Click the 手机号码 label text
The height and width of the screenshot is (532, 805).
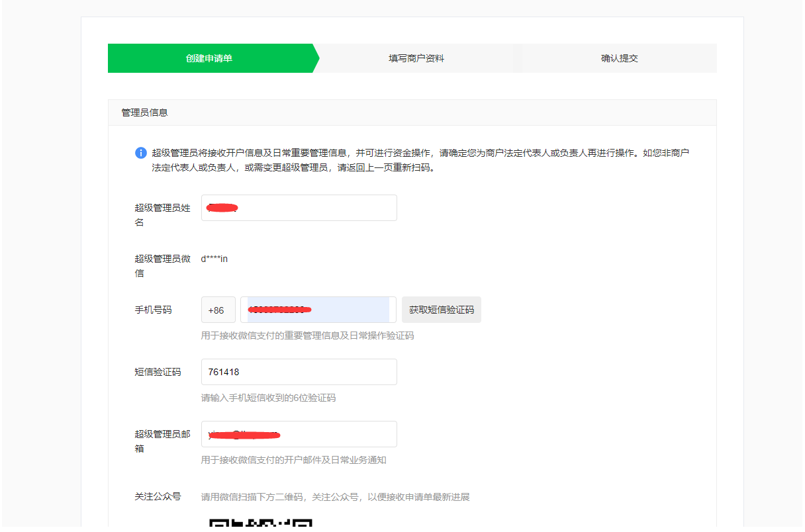point(153,310)
